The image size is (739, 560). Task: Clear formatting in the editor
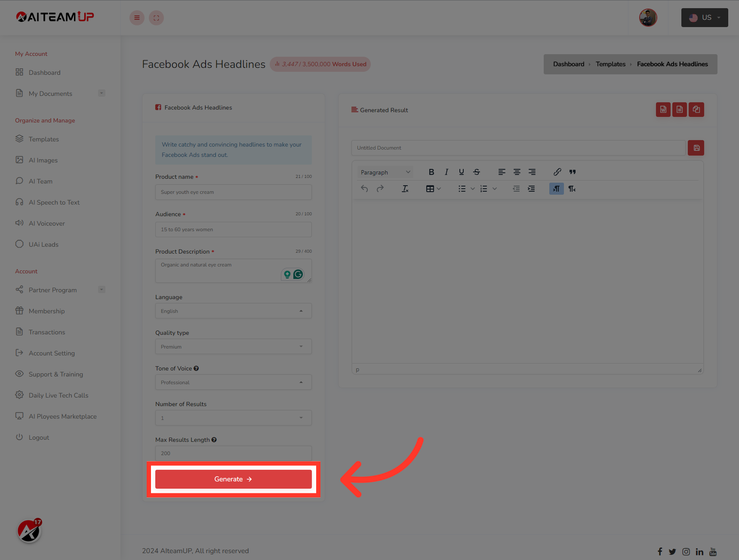(405, 189)
